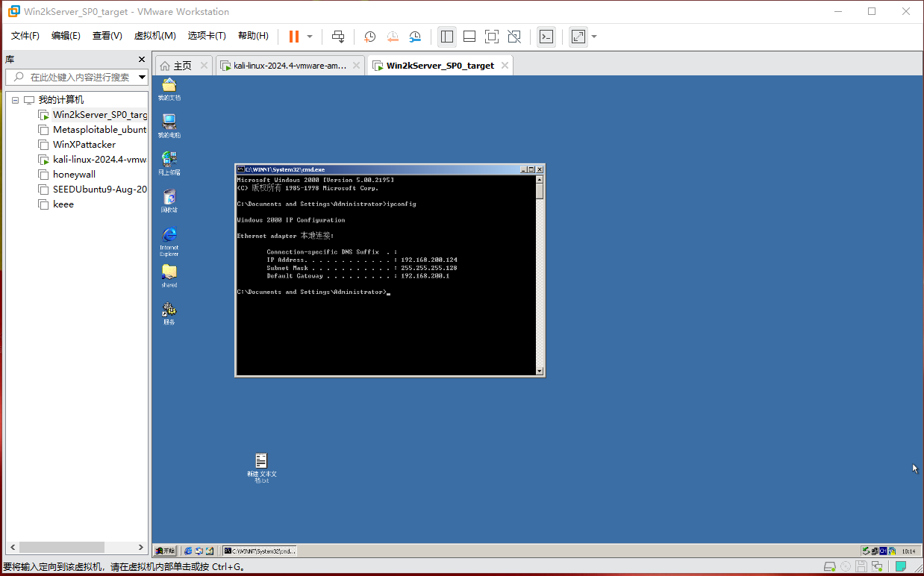Click the Internet Explorer desktop icon

pos(169,242)
